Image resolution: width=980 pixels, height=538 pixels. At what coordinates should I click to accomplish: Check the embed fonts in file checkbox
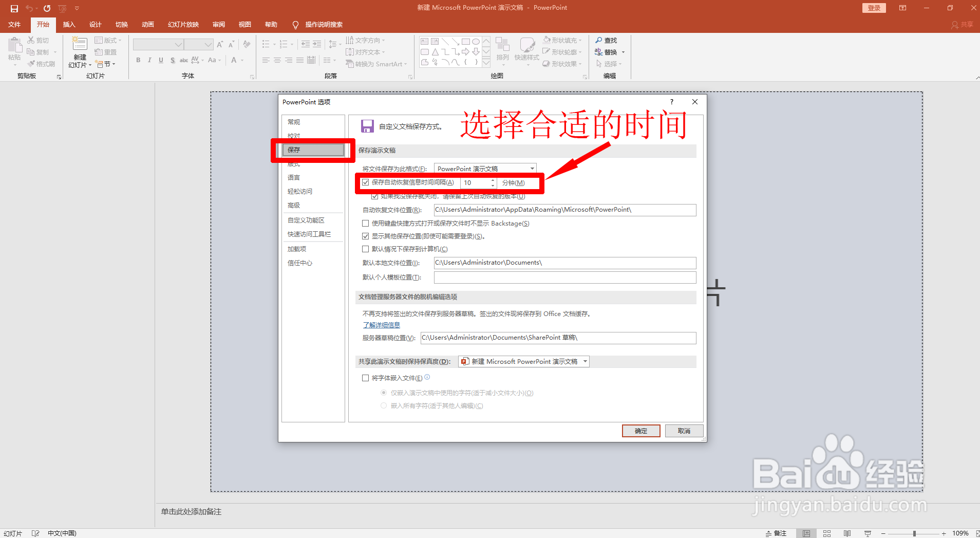(x=366, y=378)
